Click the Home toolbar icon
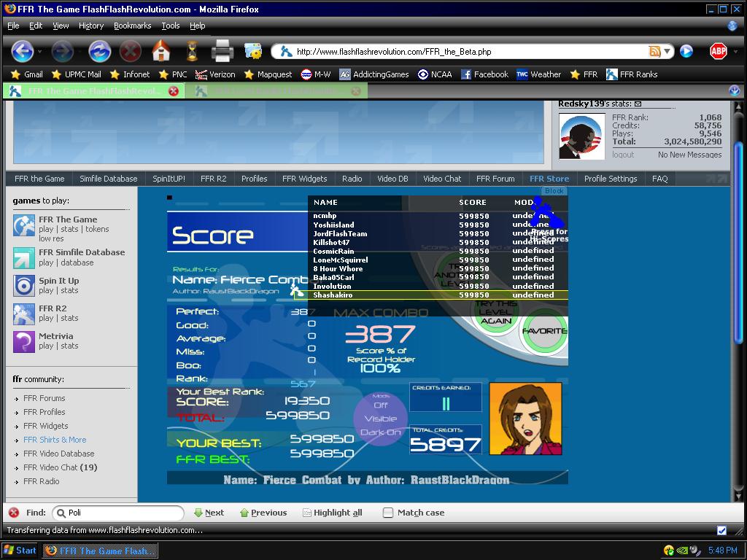This screenshot has height=560, width=747. tap(161, 51)
